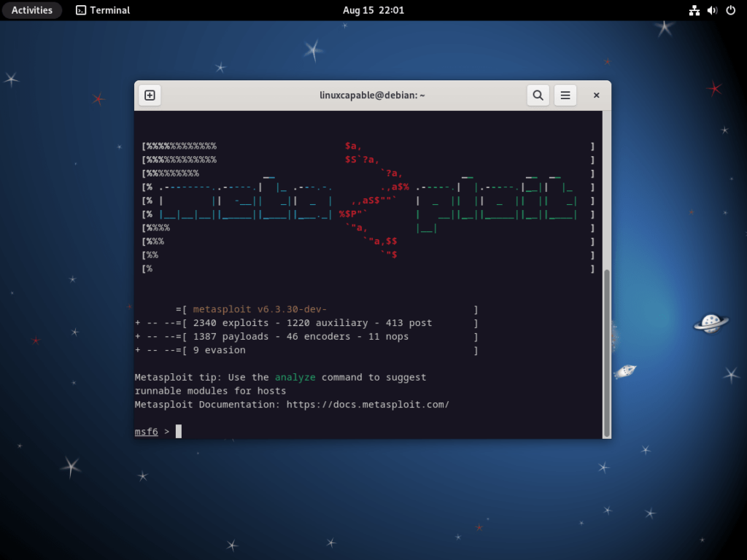Image resolution: width=747 pixels, height=560 pixels.
Task: Click the '2340 exploits' text
Action: [231, 323]
